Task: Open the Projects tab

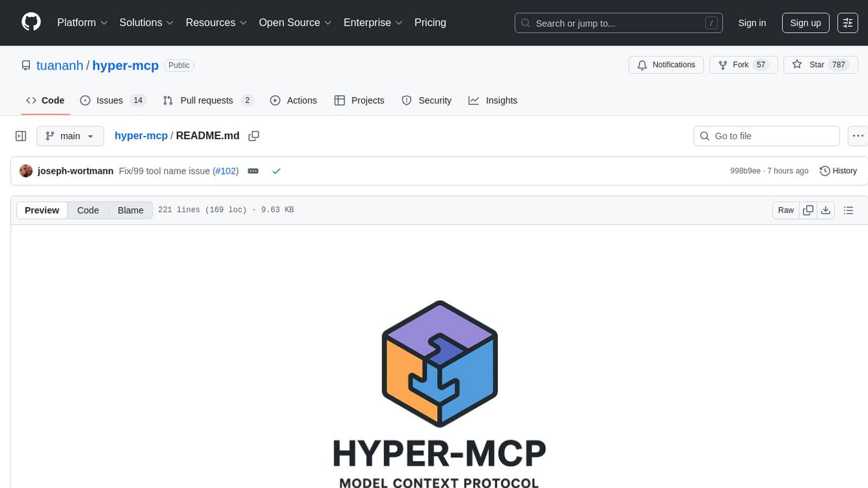Action: 359,100
